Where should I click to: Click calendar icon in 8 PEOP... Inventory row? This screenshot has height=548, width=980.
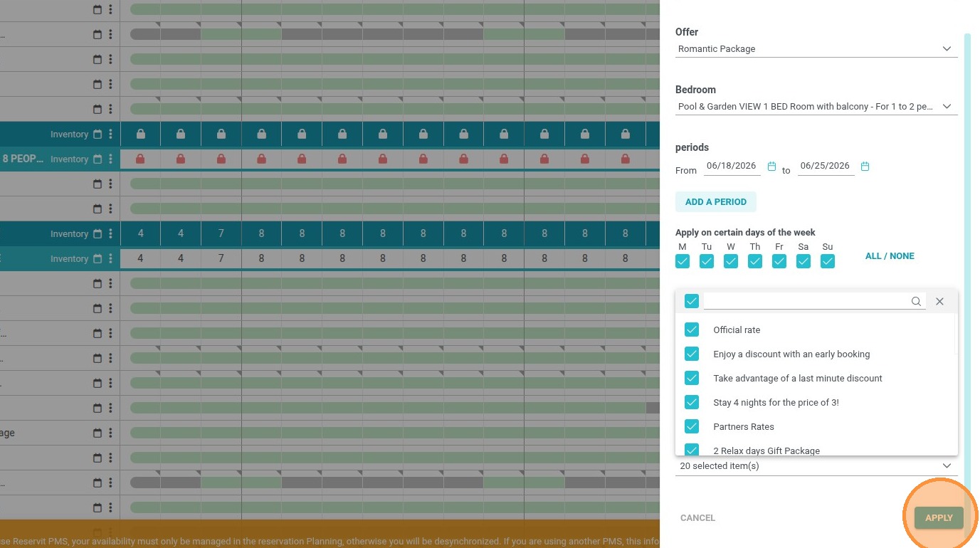click(98, 159)
